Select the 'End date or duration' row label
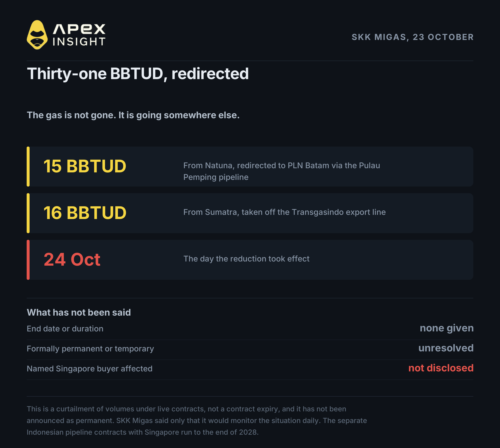 point(65,329)
